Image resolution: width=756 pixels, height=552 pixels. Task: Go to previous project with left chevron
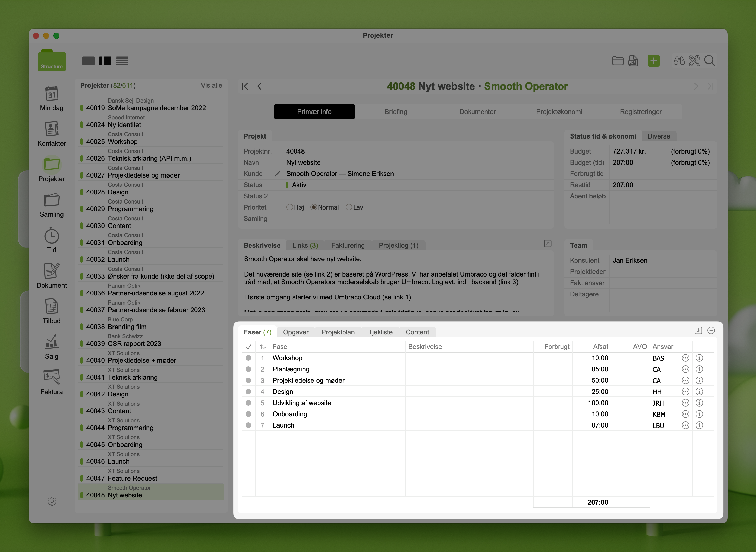(x=260, y=86)
